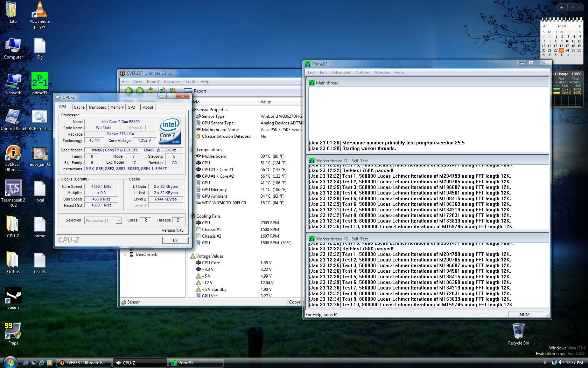The width and height of the screenshot is (588, 368).
Task: Open the Control Panel desktop icon
Action: coord(13,120)
